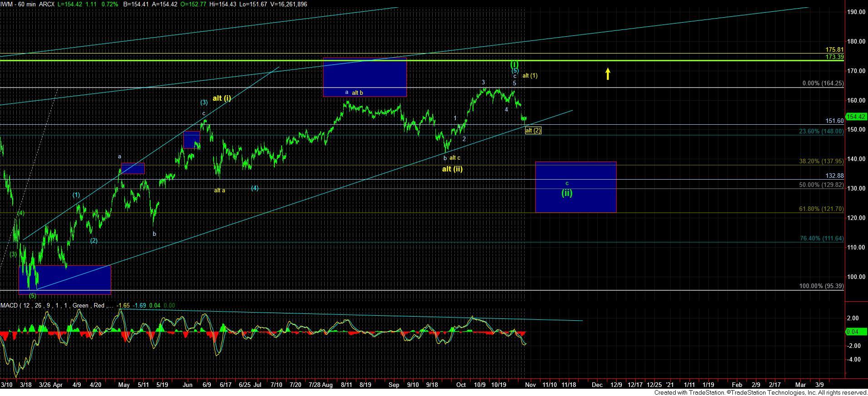Click the 100.00 price axis label
This screenshot has width=868, height=396.
pos(855,277)
